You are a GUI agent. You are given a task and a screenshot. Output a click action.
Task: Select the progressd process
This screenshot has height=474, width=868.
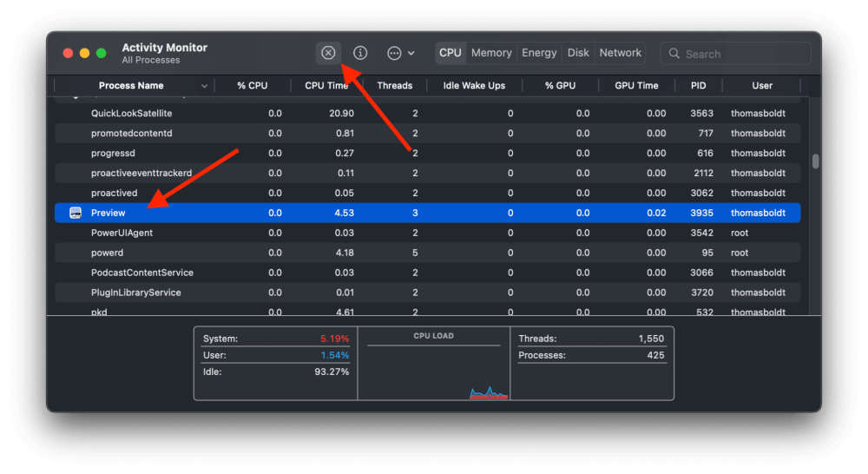(x=113, y=154)
